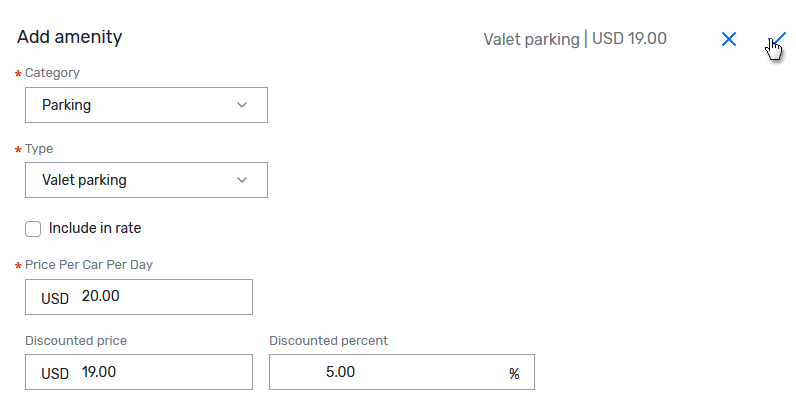
Task: Confirm the amenity with the checkmark icon
Action: 779,39
